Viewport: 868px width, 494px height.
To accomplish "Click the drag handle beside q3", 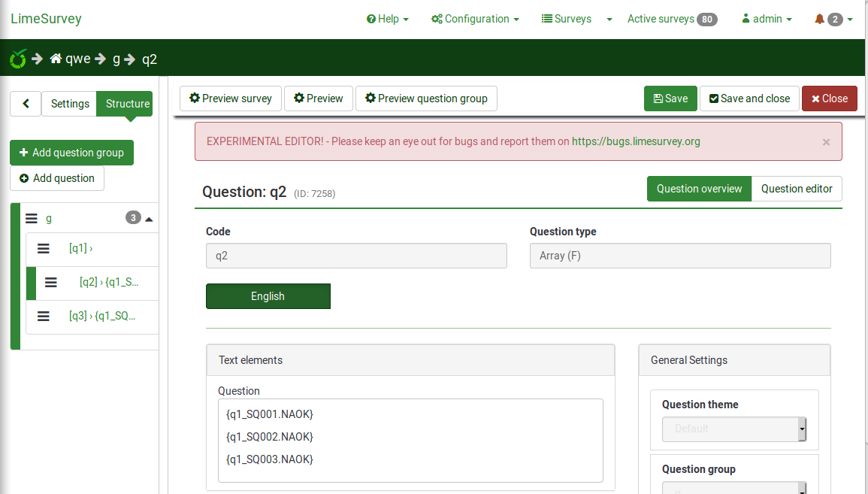I will (x=44, y=317).
